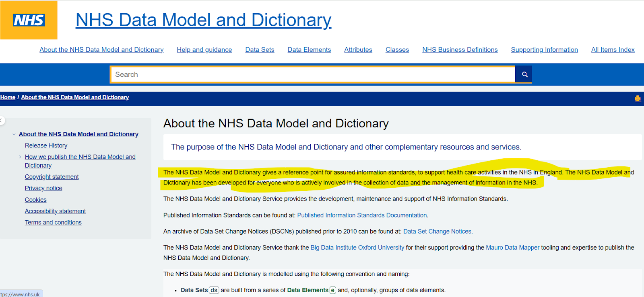Screen dimensions: 644x297
Task: Click the About the NHS Data Model breadcrumb
Action: [75, 97]
